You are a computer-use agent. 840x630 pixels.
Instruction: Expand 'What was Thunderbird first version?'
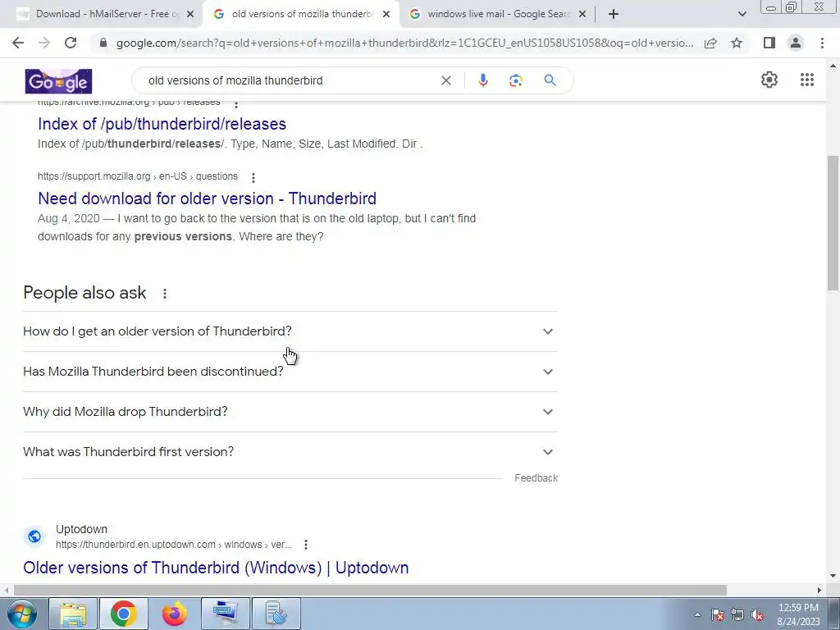pyautogui.click(x=290, y=452)
